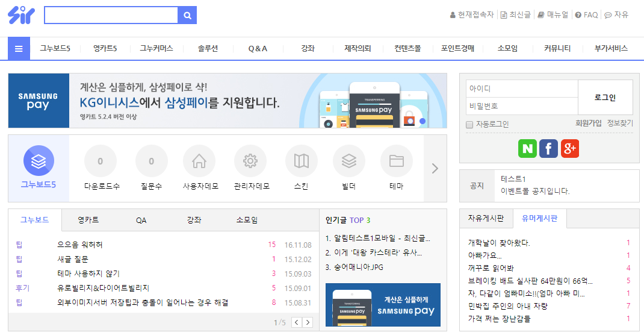644x332 pixels.
Task: Open the 정보찾기 link
Action: point(620,123)
